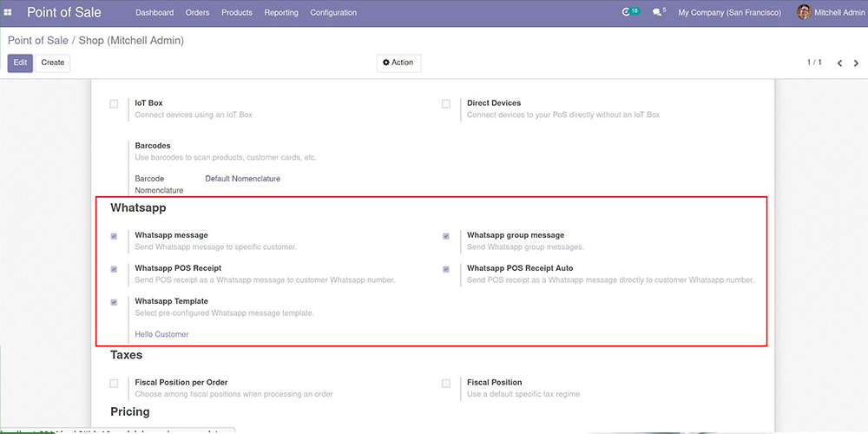This screenshot has width=868, height=434.
Task: Click the Create button
Action: [53, 63]
